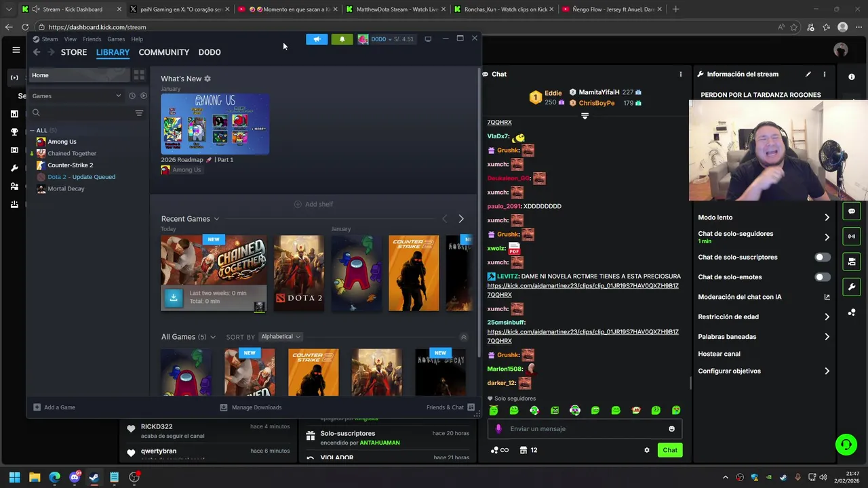Screen dimensions: 868x488
Task: Open Windows Start menu
Action: coord(14,477)
